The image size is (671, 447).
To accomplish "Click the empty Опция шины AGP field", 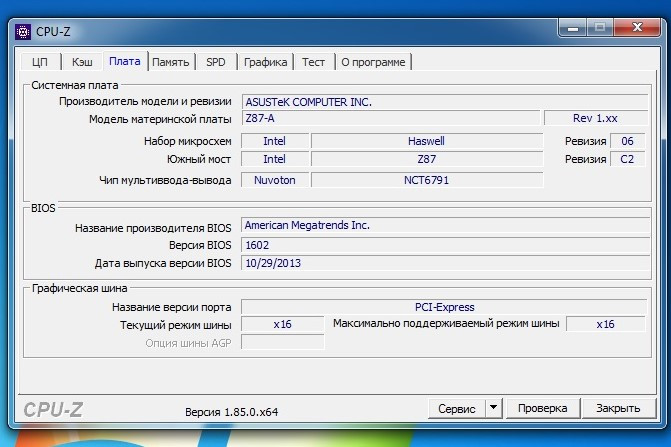I will [x=282, y=342].
